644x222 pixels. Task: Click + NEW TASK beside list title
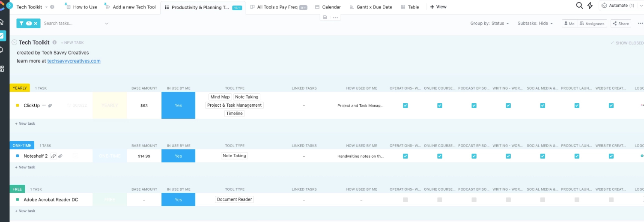[x=72, y=43]
